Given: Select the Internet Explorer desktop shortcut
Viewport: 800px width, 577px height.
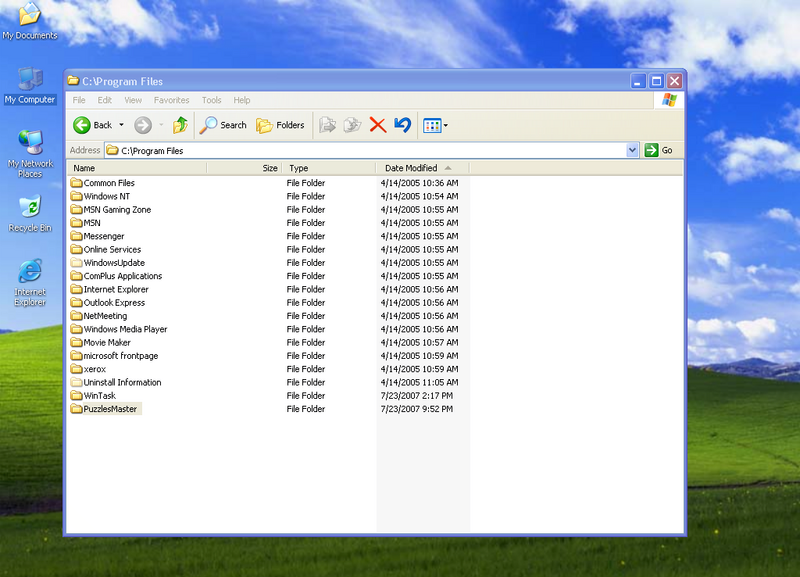Looking at the screenshot, I should coord(30,283).
